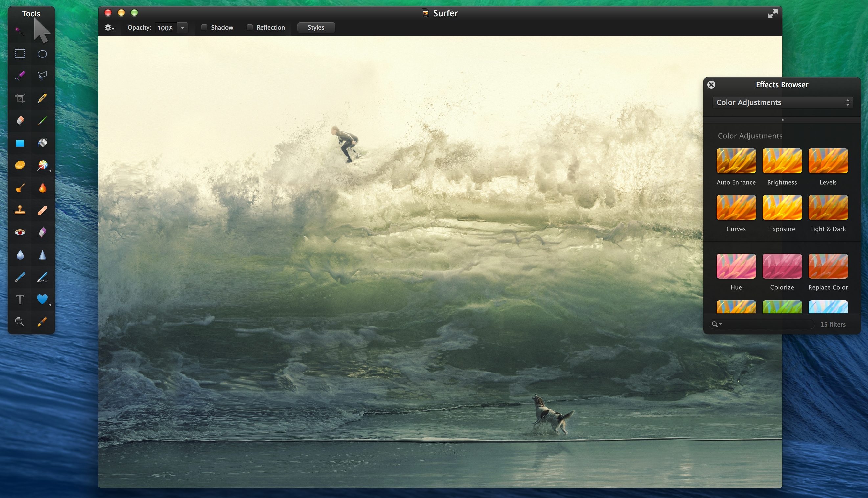Open the effects search options dropdown
Viewport: 868px width, 498px height.
[x=717, y=324]
